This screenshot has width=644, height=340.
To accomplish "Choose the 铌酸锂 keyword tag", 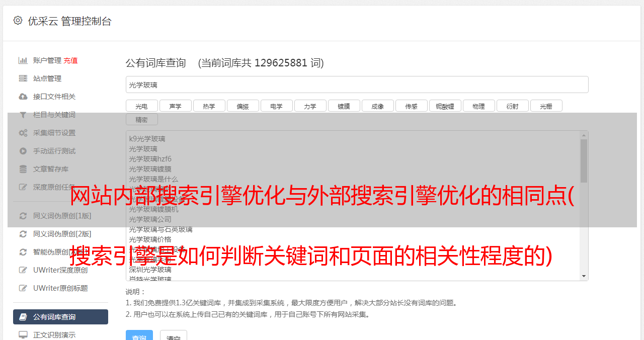I will point(445,106).
